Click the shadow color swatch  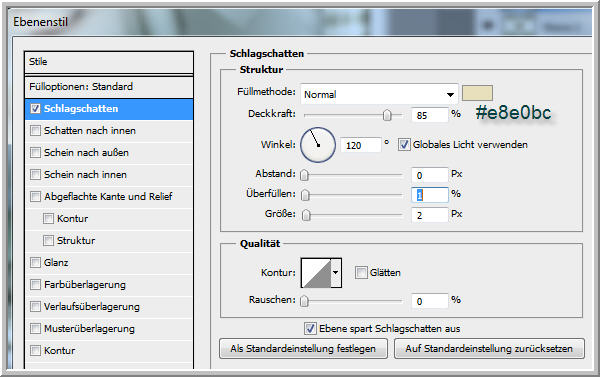point(477,93)
